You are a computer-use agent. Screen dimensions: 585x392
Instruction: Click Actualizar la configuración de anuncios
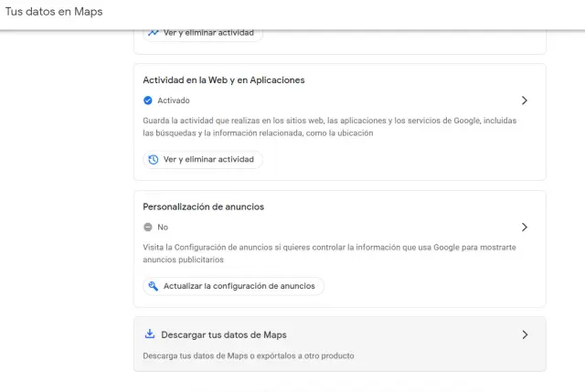pos(239,286)
